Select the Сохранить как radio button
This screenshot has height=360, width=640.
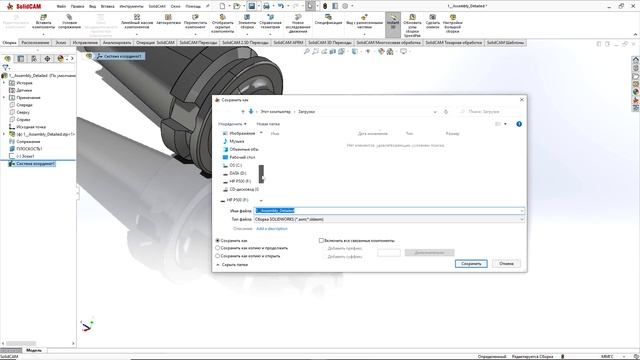218,240
